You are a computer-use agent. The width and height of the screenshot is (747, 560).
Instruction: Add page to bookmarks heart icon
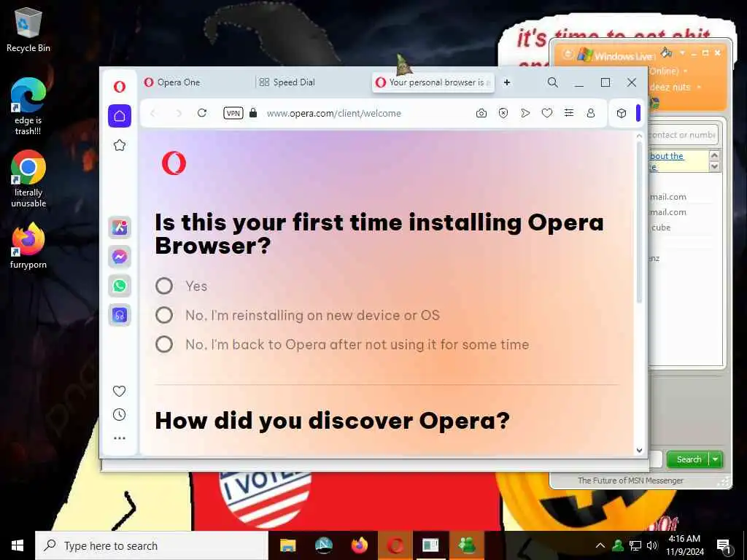click(x=547, y=113)
